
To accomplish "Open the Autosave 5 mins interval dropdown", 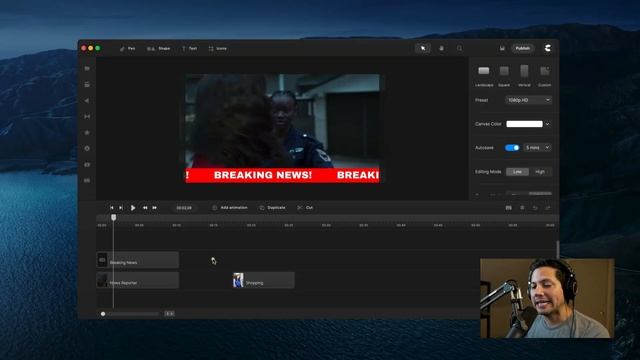I will (537, 148).
